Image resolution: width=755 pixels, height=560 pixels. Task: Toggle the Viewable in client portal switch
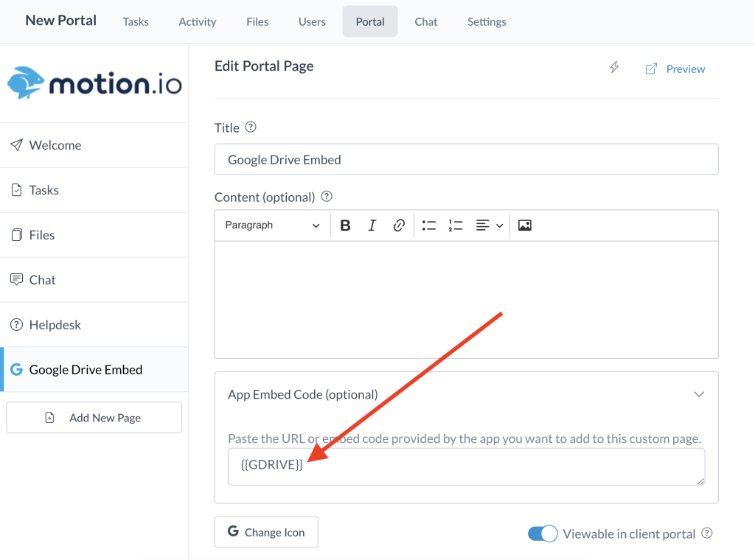pos(543,533)
